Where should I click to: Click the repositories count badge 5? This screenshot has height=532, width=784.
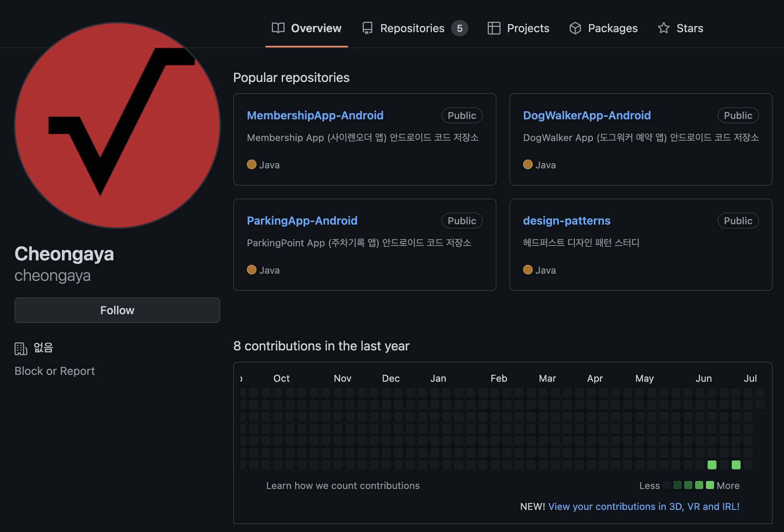coord(460,28)
